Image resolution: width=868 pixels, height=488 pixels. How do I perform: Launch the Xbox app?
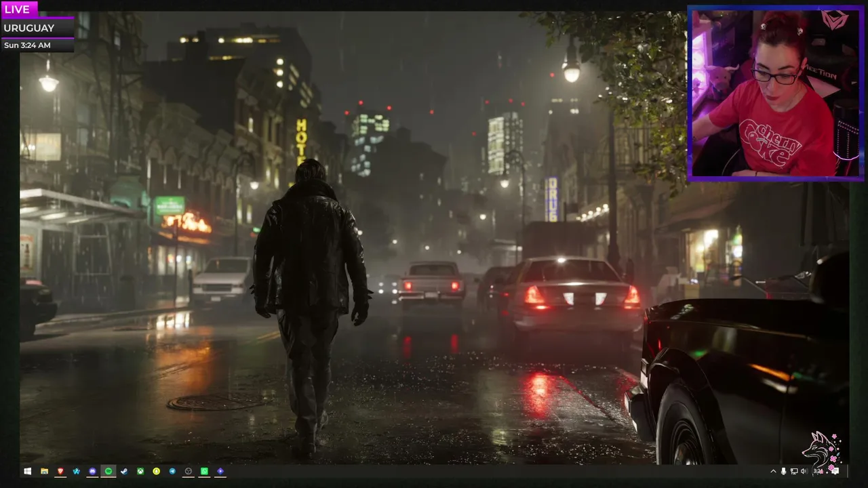[x=140, y=471]
